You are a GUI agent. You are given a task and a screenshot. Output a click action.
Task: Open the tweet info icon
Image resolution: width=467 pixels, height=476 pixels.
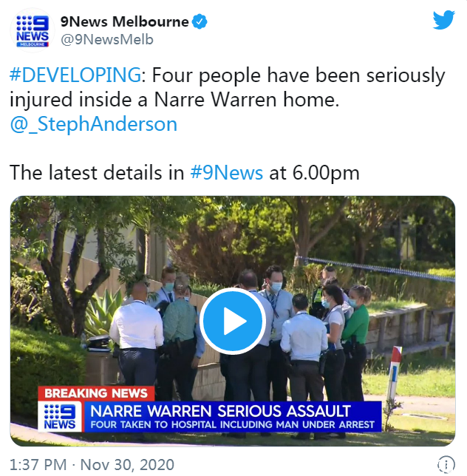click(x=446, y=464)
